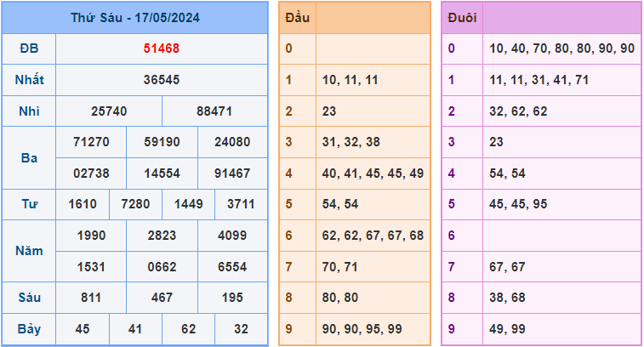Click fifth prize number 4099
Viewport: 644px width, 347px height.
point(232,236)
